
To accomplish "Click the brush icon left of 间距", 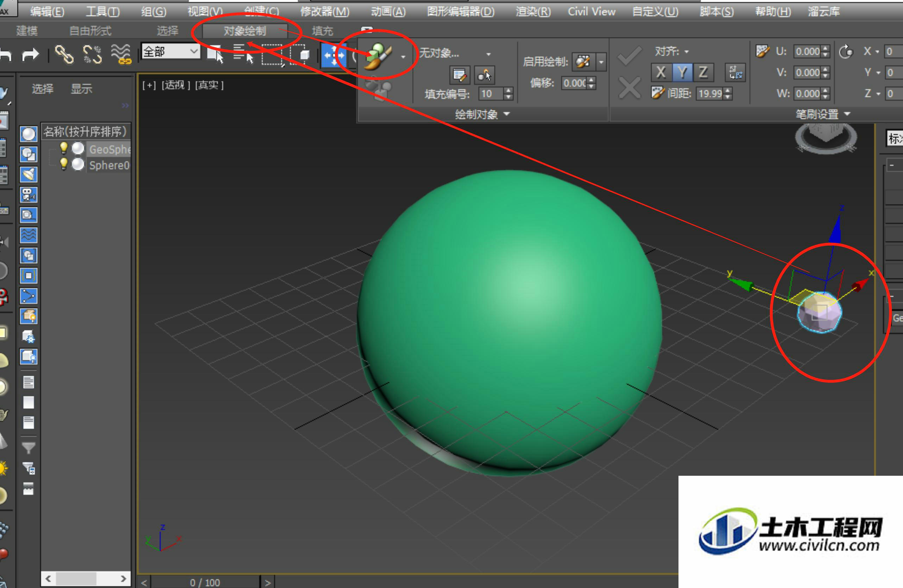I will [657, 93].
